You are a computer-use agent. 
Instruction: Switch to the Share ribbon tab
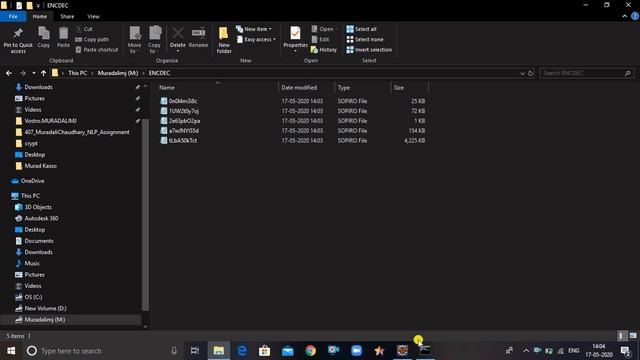click(x=67, y=16)
